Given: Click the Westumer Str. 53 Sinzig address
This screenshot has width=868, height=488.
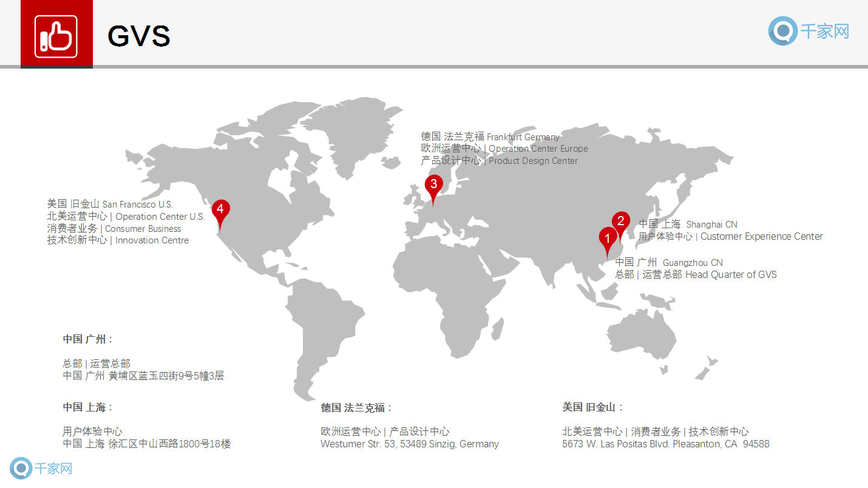Looking at the screenshot, I should click(x=409, y=444).
